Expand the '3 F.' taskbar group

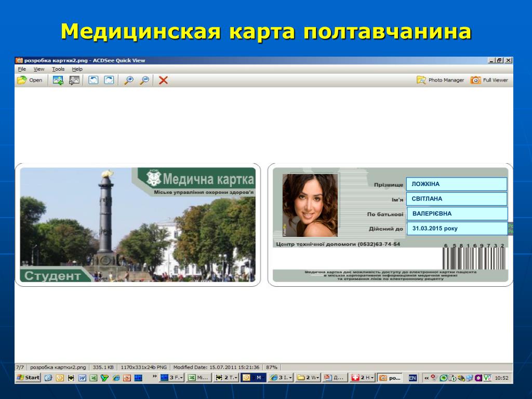(x=171, y=378)
